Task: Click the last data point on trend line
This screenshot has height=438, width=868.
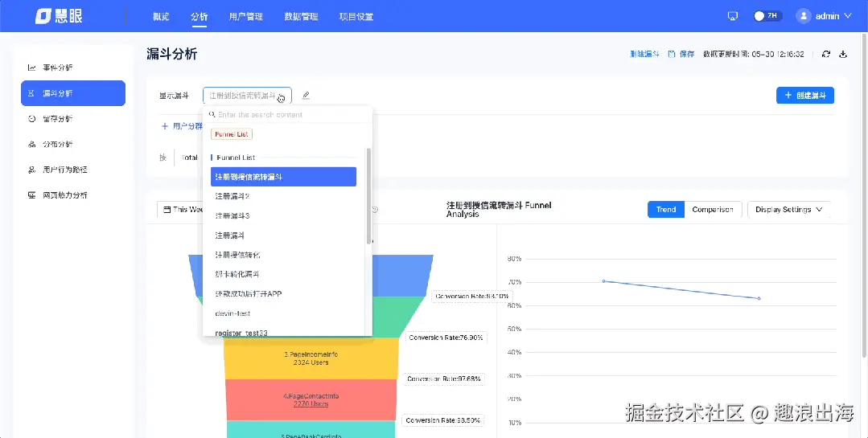Action: click(x=759, y=299)
